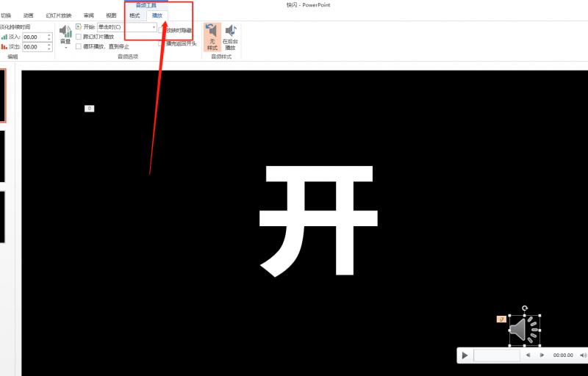Click the rotation handle above audio icon

525,308
